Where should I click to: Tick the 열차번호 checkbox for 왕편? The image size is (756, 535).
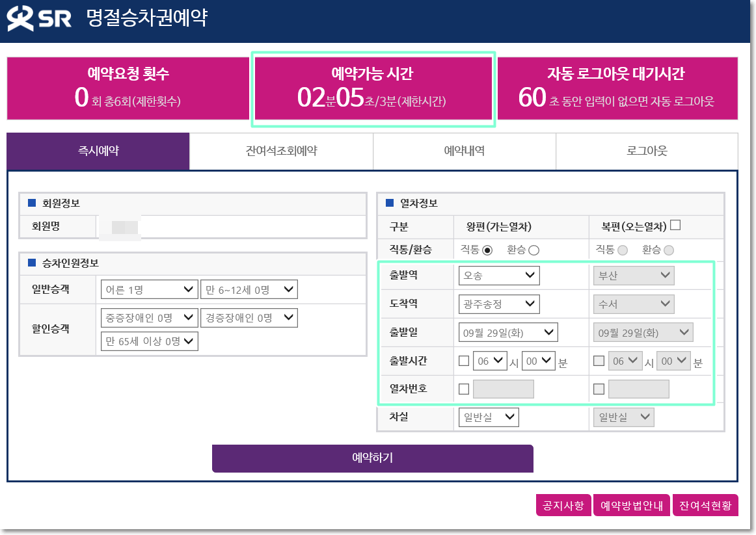(464, 389)
